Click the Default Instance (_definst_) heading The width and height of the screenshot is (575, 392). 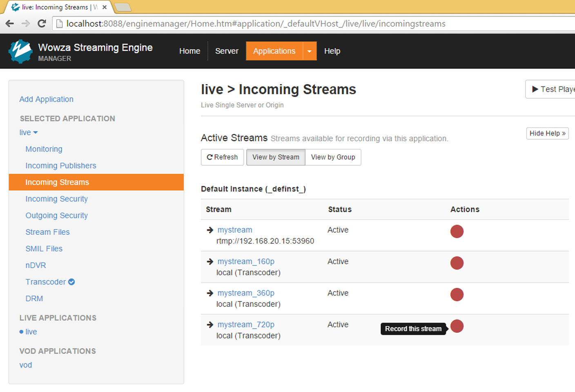[x=253, y=189]
